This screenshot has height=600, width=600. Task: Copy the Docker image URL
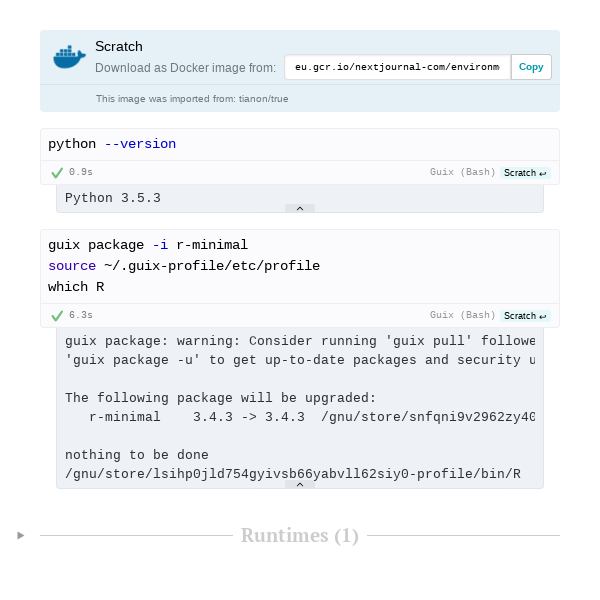[x=531, y=67]
